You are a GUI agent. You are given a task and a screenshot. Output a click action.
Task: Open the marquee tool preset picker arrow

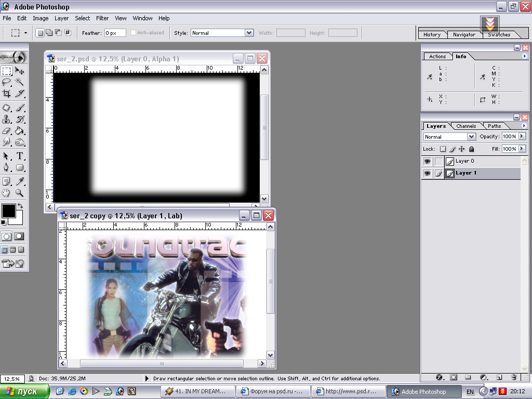coord(25,33)
